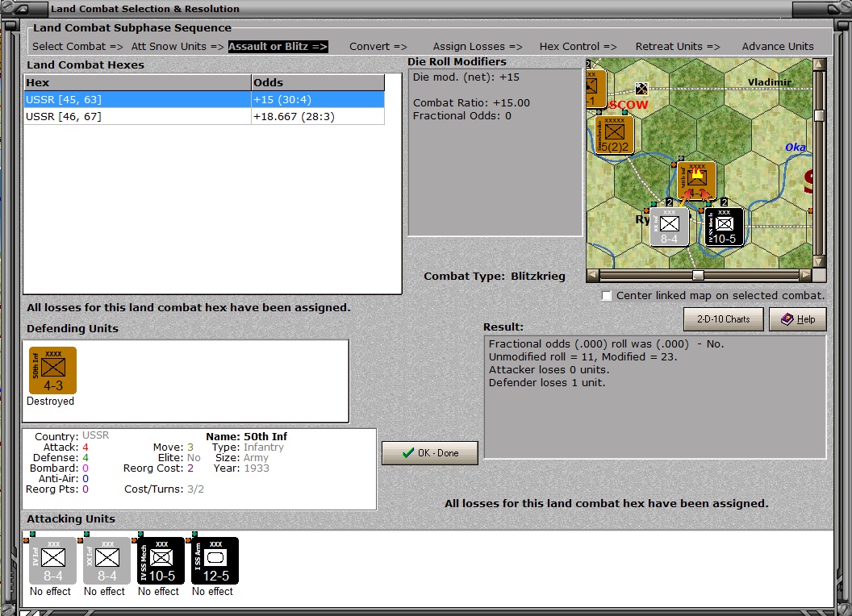This screenshot has width=852, height=616.
Task: Click the Convert subphase step
Action: click(378, 47)
